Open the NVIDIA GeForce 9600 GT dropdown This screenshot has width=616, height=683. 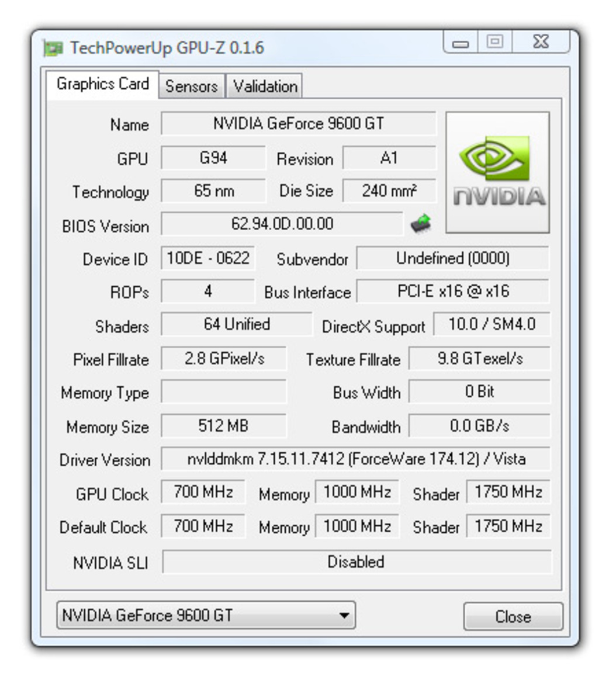[x=206, y=615]
